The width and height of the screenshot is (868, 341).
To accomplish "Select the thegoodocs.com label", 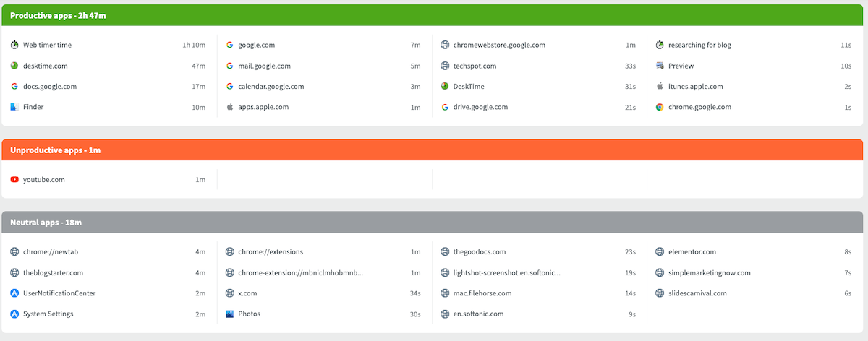I will tap(480, 252).
